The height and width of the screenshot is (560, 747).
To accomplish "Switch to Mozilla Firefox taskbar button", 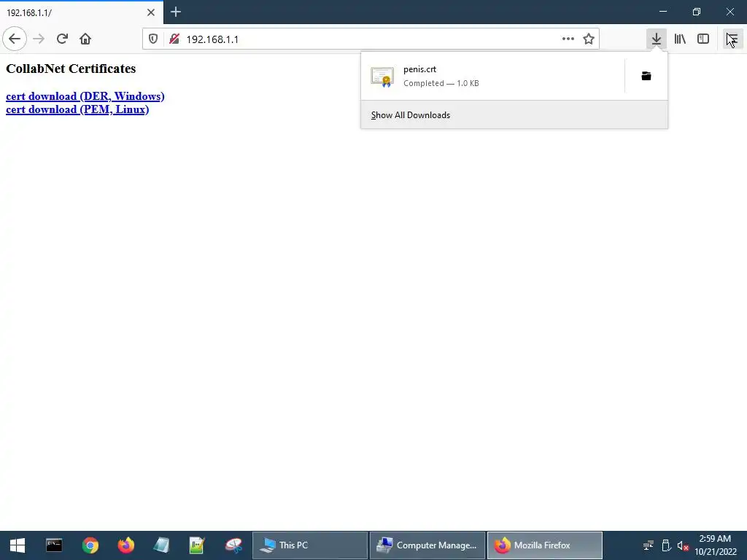I will coord(544,545).
